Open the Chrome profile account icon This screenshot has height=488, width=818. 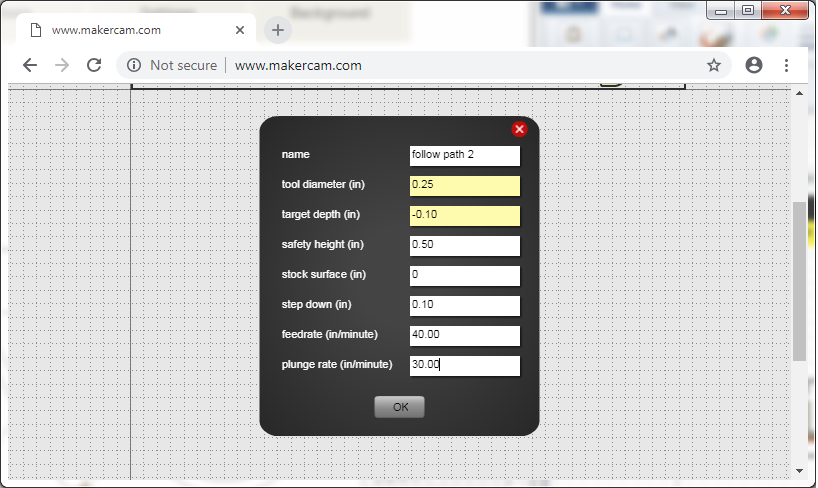(x=754, y=65)
